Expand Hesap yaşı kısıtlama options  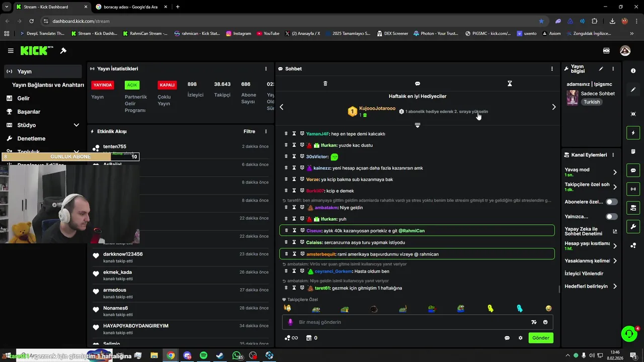[x=615, y=246]
